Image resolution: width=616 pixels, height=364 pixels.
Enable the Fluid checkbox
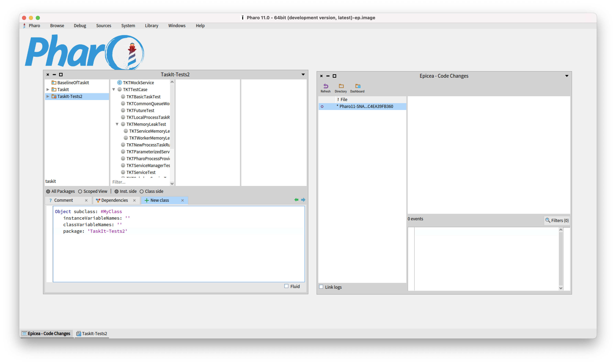(x=286, y=286)
